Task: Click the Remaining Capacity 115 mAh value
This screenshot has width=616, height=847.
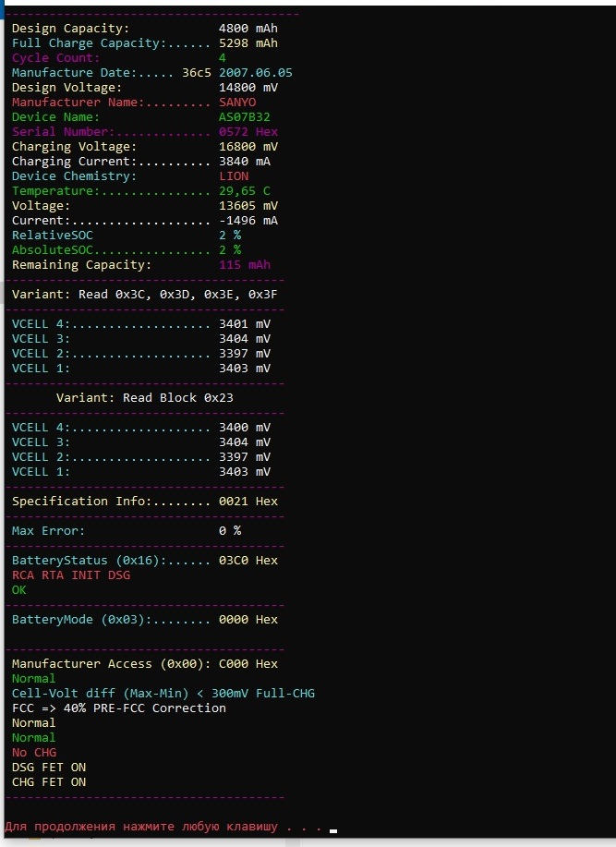Action: tap(244, 265)
